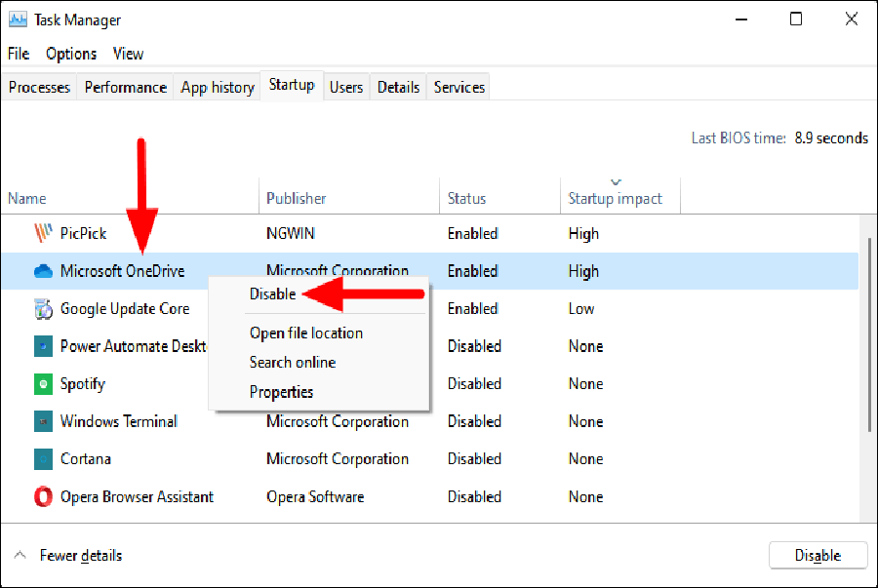The image size is (878, 588).
Task: Choose Search online in context menu
Action: 293,362
